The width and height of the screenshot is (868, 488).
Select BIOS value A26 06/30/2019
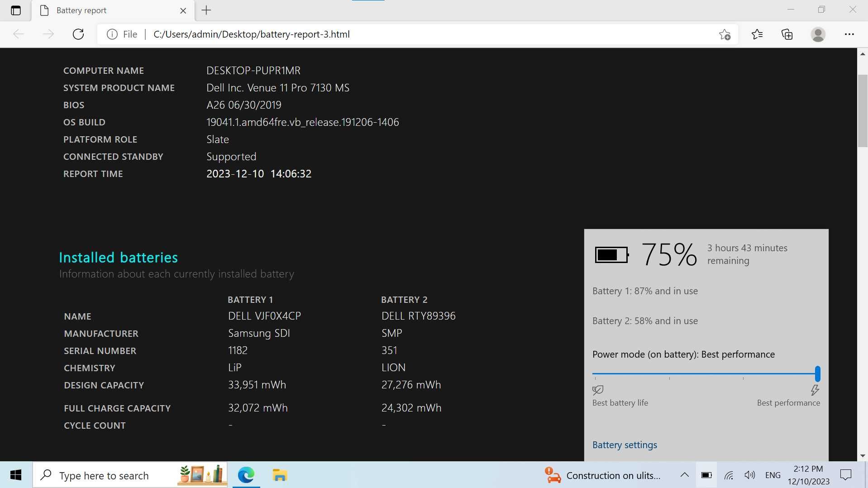[x=244, y=105]
